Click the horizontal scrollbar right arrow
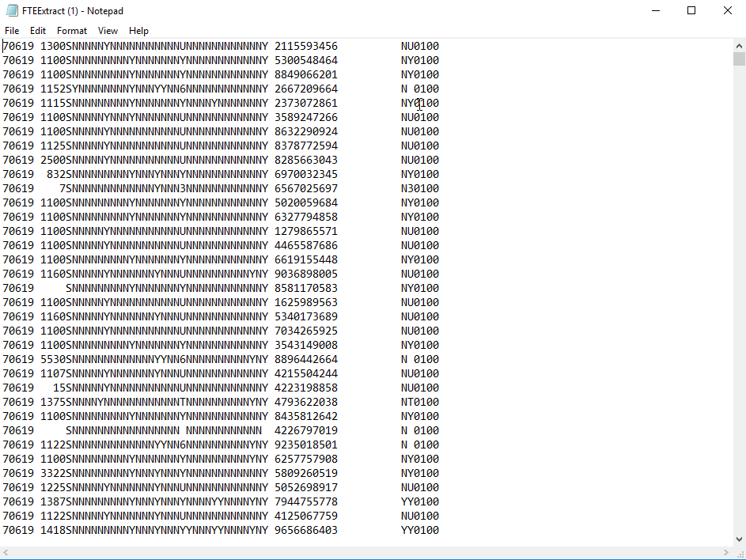746x560 pixels. tap(726, 552)
